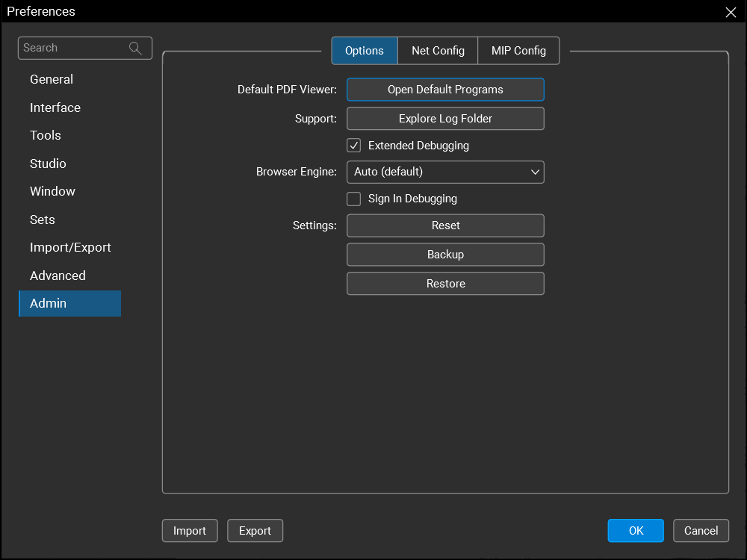This screenshot has height=560, width=747.
Task: Expand the Browser Engine dropdown
Action: click(445, 172)
